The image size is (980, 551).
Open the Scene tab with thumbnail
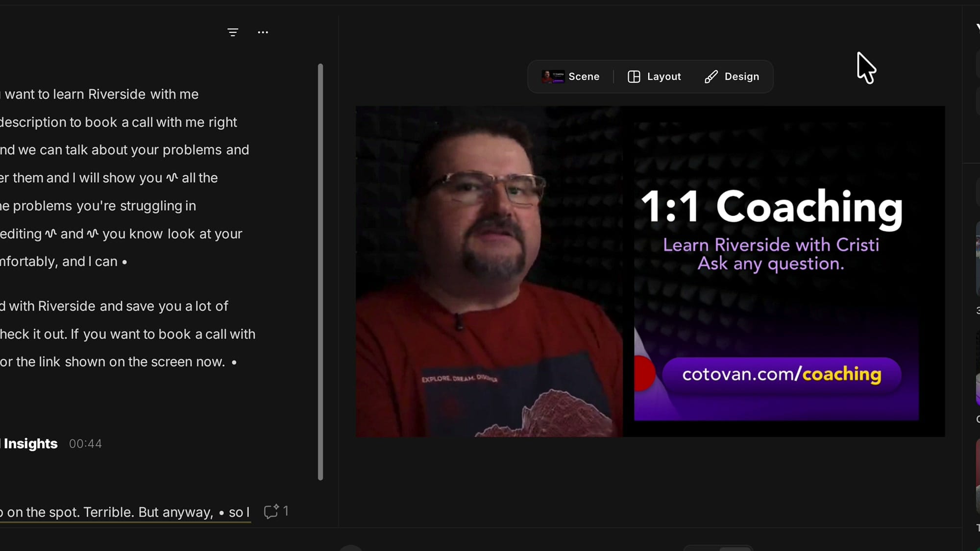[x=570, y=76]
